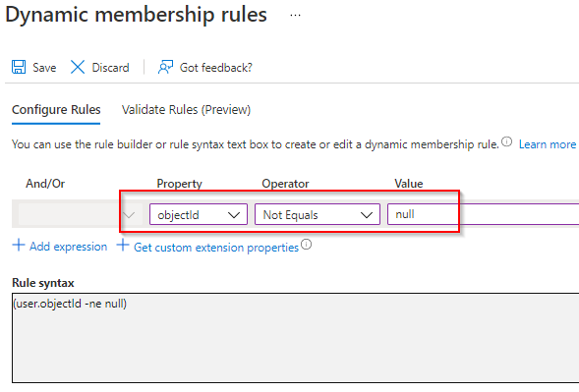Click the info icon after dynamic membership rule text
This screenshot has width=579, height=392.
507,141
